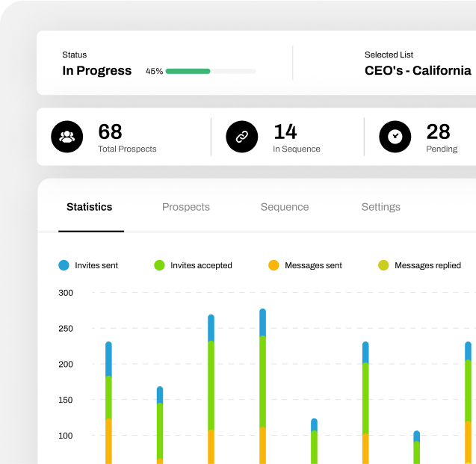Click the Status heading
Image resolution: width=476 pixels, height=464 pixels.
(x=75, y=55)
